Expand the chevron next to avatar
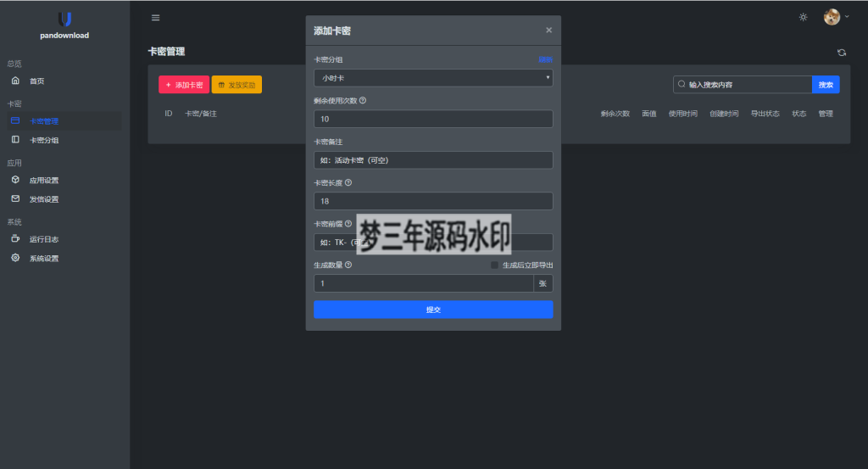 (x=847, y=17)
